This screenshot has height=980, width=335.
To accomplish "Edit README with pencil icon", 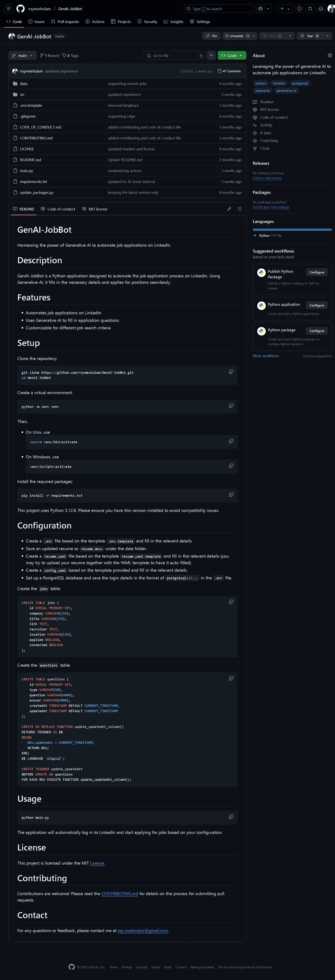I will (229, 209).
